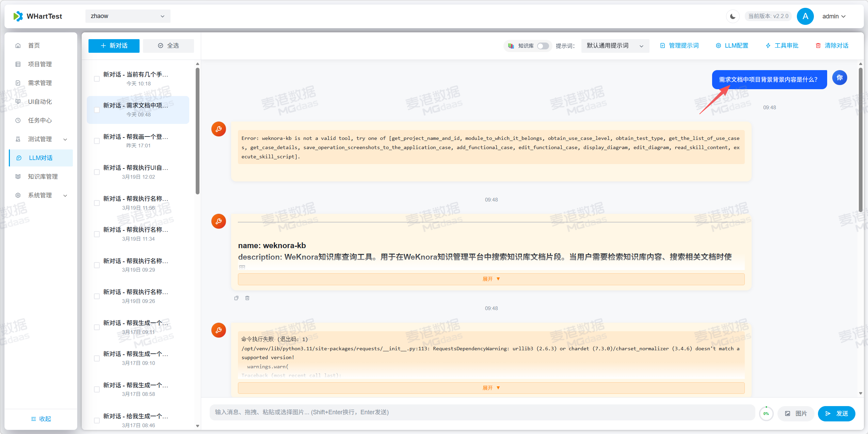Open 项目管理 from the sidebar
This screenshot has height=434, width=868.
(x=40, y=64)
